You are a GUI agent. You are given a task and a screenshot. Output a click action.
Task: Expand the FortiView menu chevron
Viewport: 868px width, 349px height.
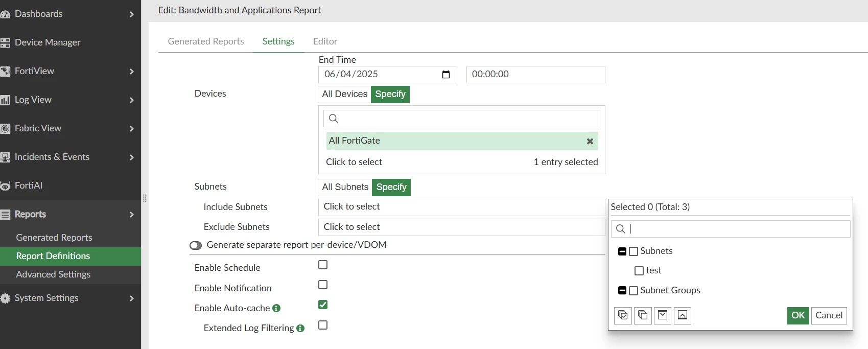click(x=131, y=72)
